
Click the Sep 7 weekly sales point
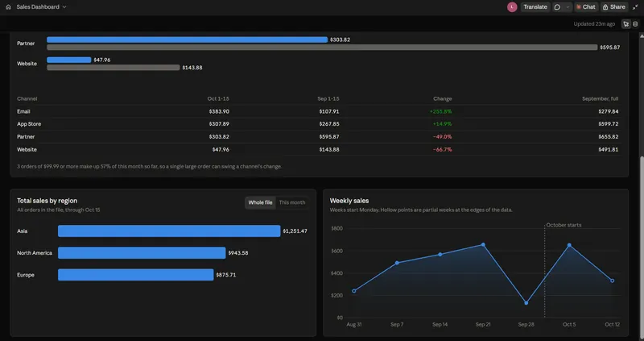397,263
